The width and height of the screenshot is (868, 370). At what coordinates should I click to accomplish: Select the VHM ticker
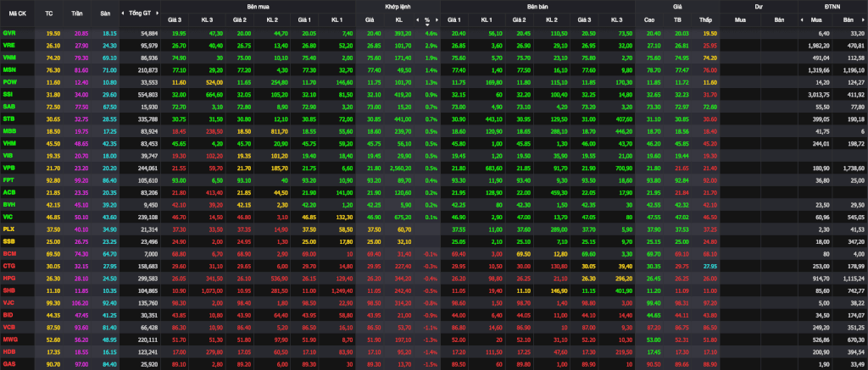(x=8, y=143)
